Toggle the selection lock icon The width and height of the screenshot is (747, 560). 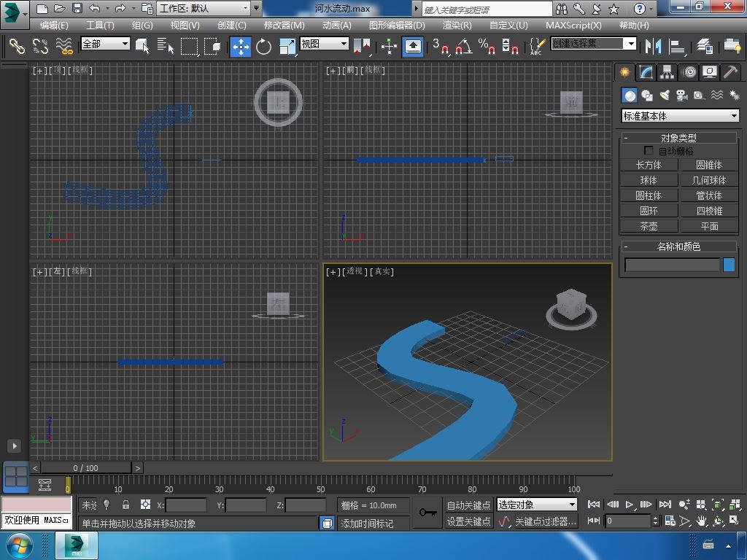point(125,505)
